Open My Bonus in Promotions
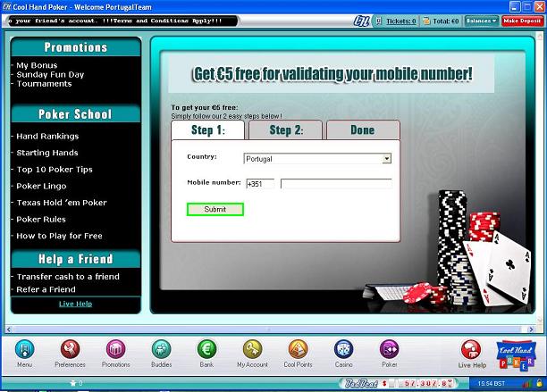The image size is (547, 392). tap(37, 65)
